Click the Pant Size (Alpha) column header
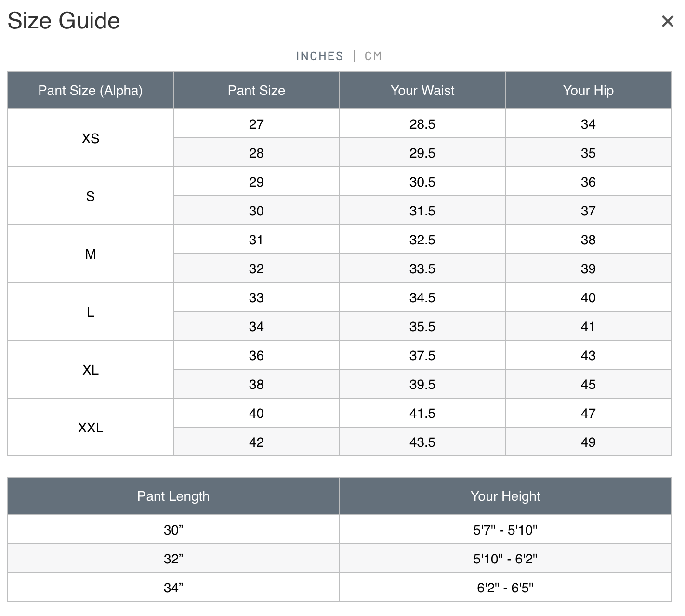Viewport: 685px width, 616px height. coord(91,91)
